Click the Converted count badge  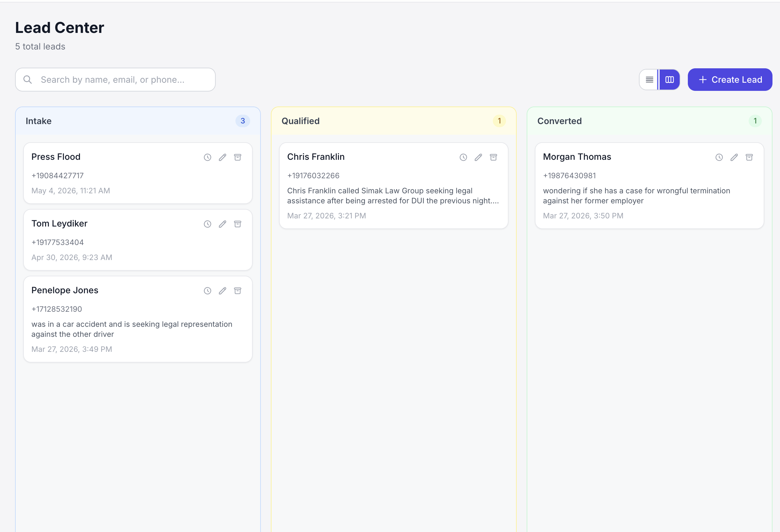tap(755, 121)
